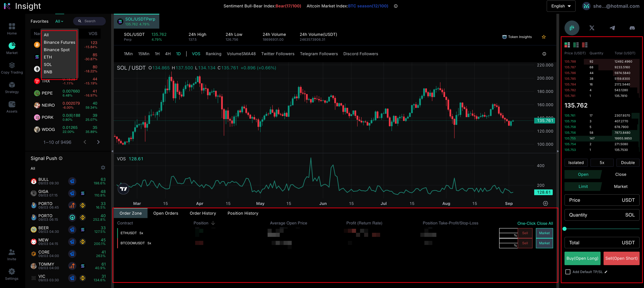Open the 5x leverage selector
Image resolution: width=644 pixels, height=288 pixels.
pos(602,163)
